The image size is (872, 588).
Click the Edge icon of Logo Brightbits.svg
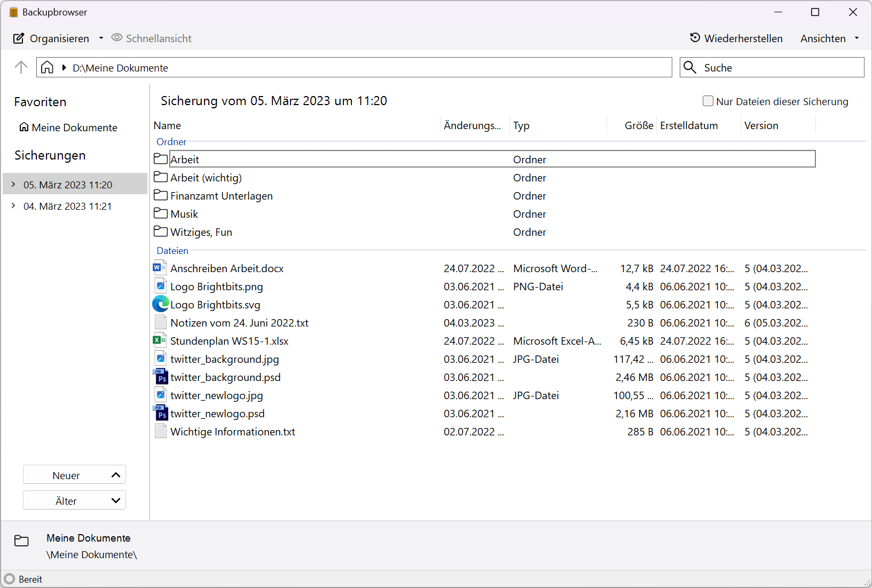(x=160, y=304)
